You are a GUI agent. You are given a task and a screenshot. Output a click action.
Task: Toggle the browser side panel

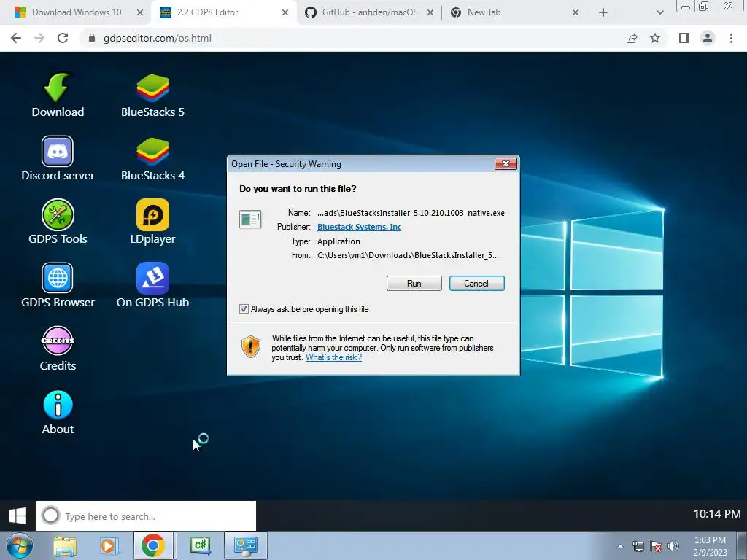click(684, 38)
